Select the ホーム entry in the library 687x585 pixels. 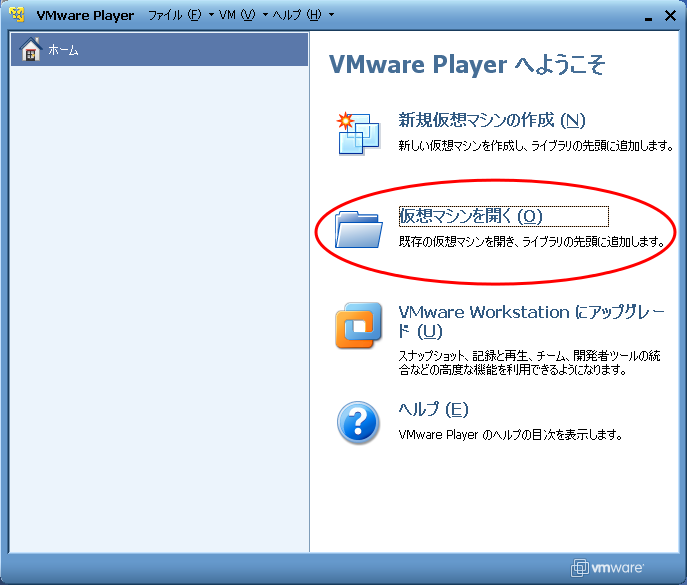(x=159, y=49)
